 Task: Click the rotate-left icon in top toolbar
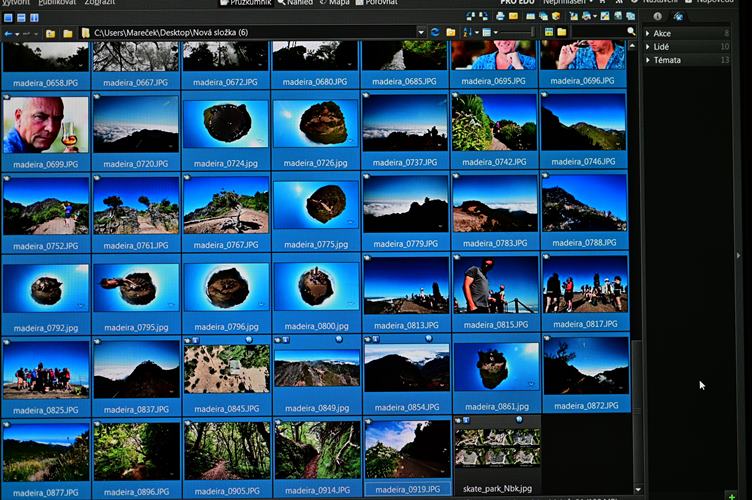470,16
